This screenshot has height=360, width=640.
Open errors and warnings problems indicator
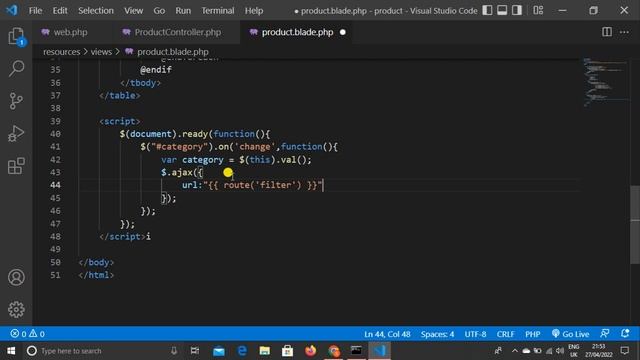click(x=27, y=334)
